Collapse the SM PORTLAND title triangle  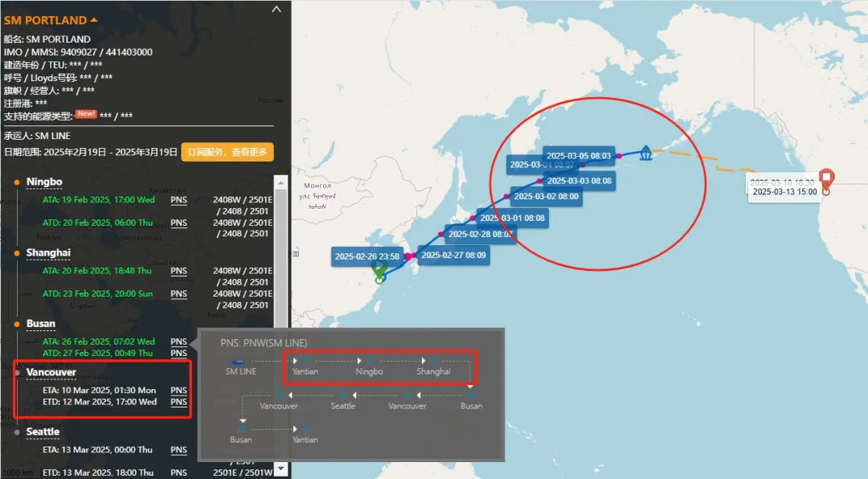click(x=94, y=19)
